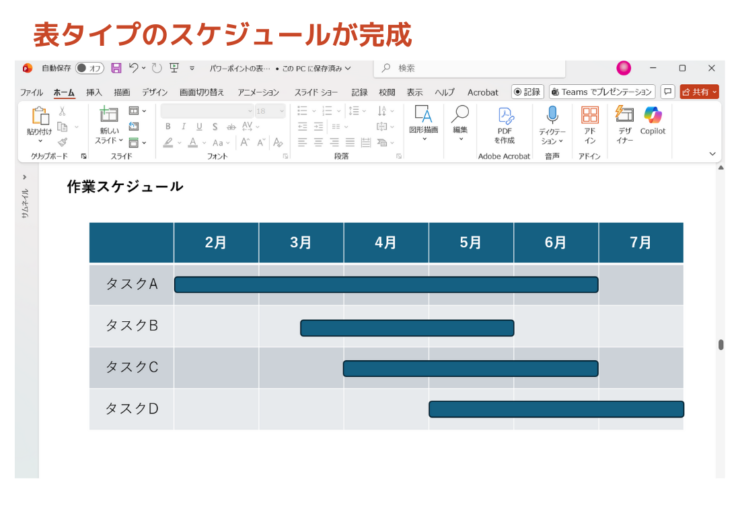Toggle justified text alignment
This screenshot has height=505, width=740.
tap(350, 142)
